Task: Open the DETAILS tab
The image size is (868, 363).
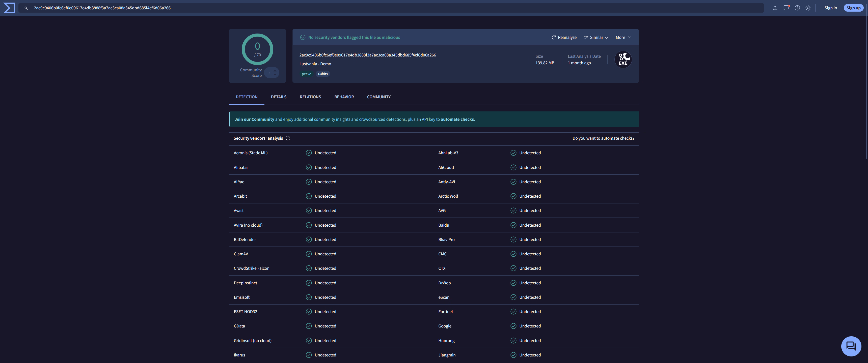Action: coord(279,97)
